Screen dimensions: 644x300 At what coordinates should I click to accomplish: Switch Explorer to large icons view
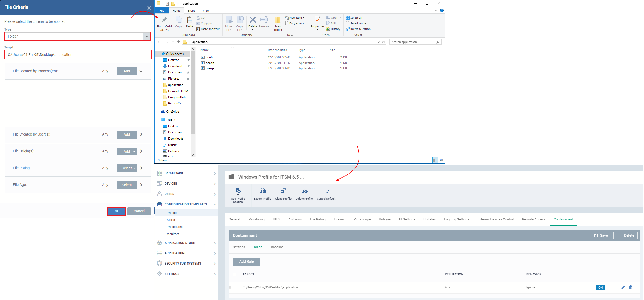(x=441, y=160)
